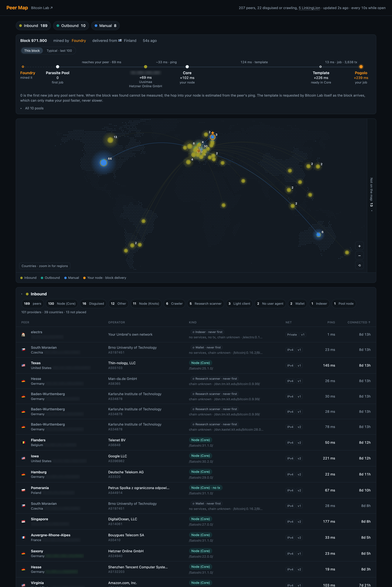Screen dimensions: 392x587
Task: Select the blue Australia marker labeled 6
Action: coord(318,235)
